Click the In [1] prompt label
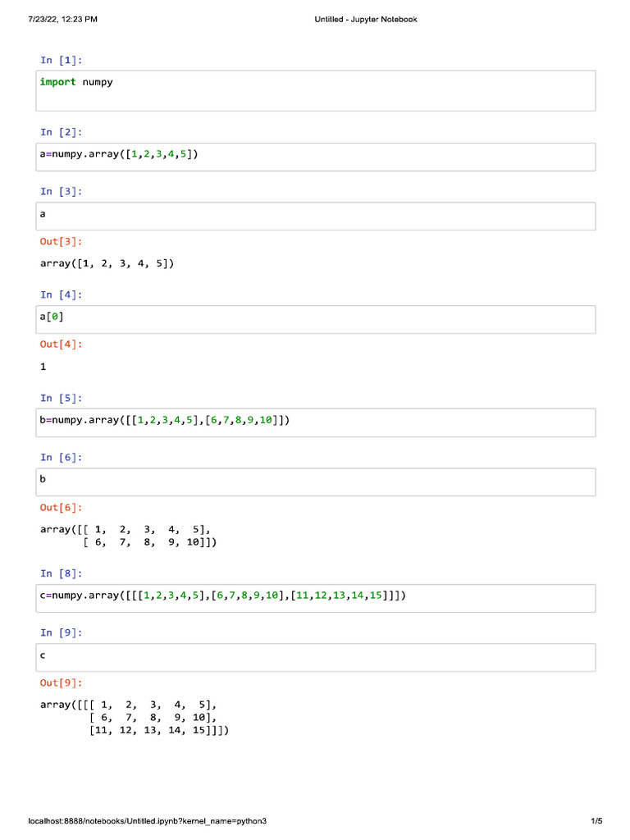Image resolution: width=630 pixels, height=840 pixels. pyautogui.click(x=62, y=60)
